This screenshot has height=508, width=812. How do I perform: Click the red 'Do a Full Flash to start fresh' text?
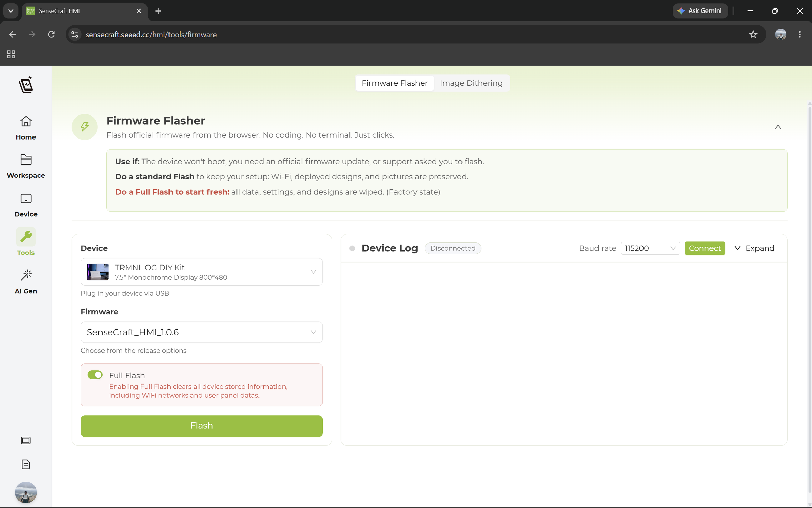pos(172,192)
